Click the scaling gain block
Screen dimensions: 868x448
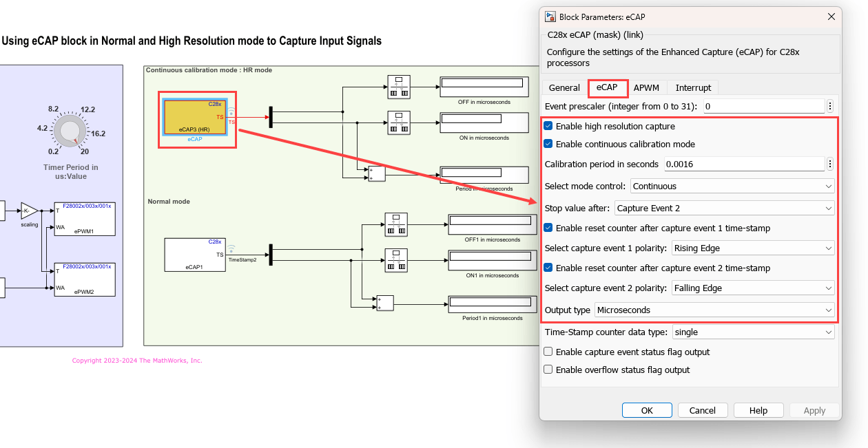[30, 211]
